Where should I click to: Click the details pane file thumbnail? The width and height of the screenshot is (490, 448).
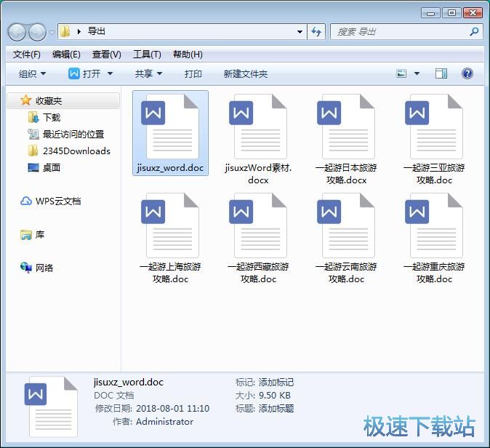point(52,407)
